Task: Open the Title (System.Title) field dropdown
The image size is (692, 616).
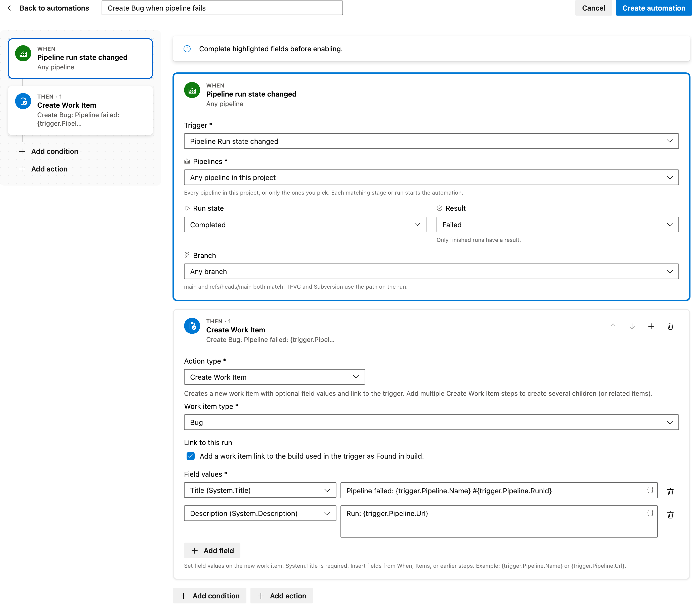Action: click(260, 491)
